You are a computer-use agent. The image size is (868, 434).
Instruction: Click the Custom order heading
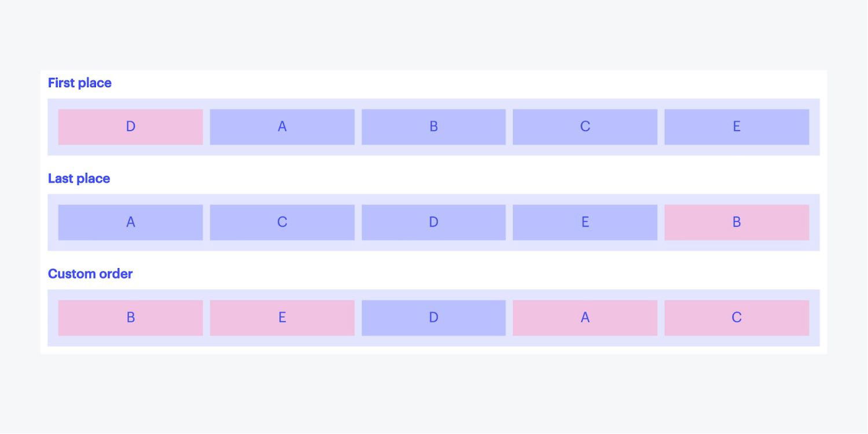[90, 274]
